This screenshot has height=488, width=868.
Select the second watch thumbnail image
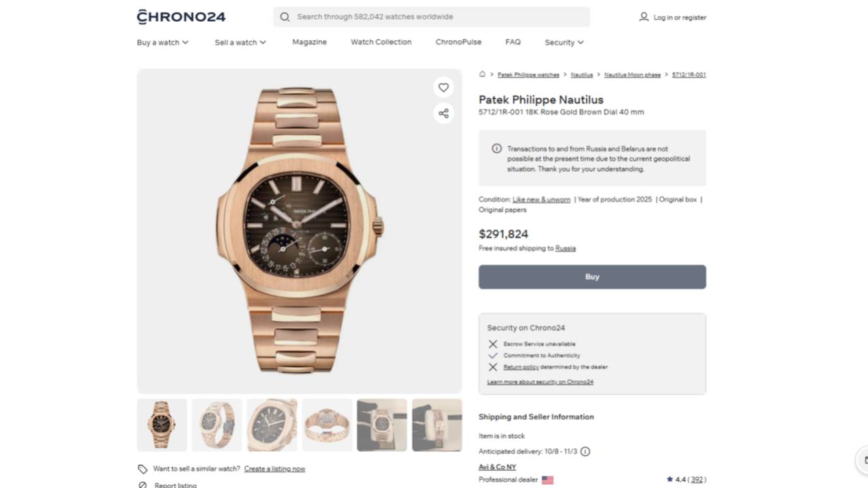(217, 425)
